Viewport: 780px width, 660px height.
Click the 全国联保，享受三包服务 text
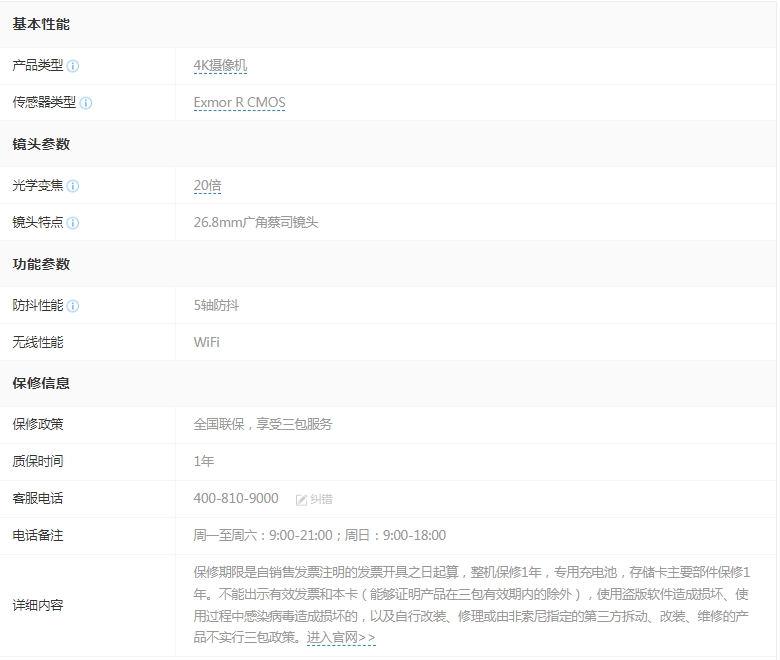pyautogui.click(x=263, y=424)
